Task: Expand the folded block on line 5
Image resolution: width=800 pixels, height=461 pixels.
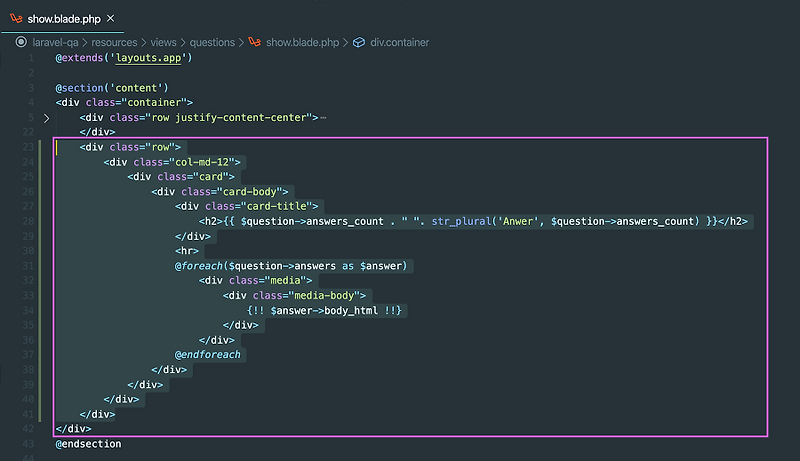Action: pos(46,118)
